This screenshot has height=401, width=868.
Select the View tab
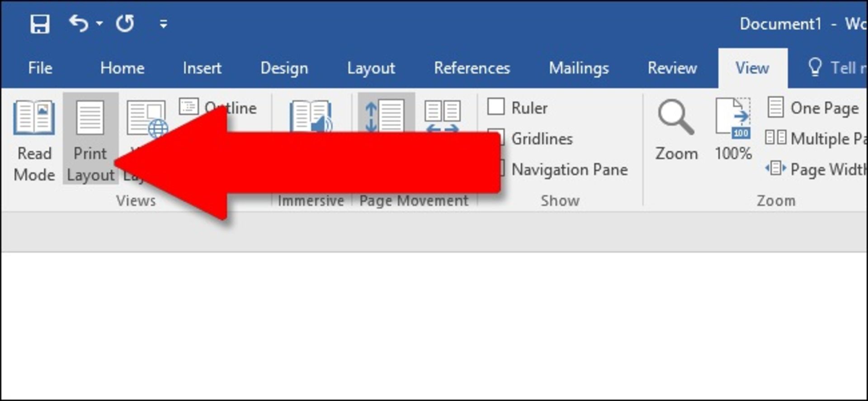[752, 68]
